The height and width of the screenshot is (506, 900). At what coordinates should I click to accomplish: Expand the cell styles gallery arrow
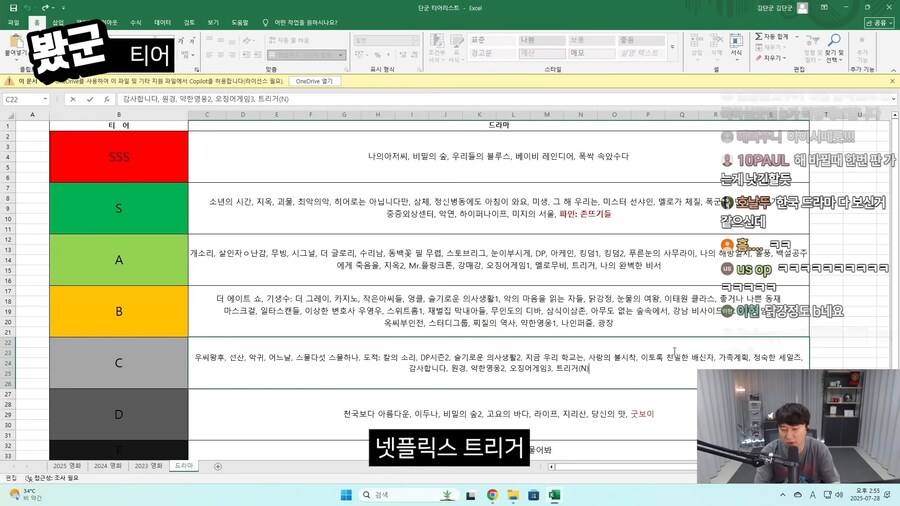click(673, 47)
